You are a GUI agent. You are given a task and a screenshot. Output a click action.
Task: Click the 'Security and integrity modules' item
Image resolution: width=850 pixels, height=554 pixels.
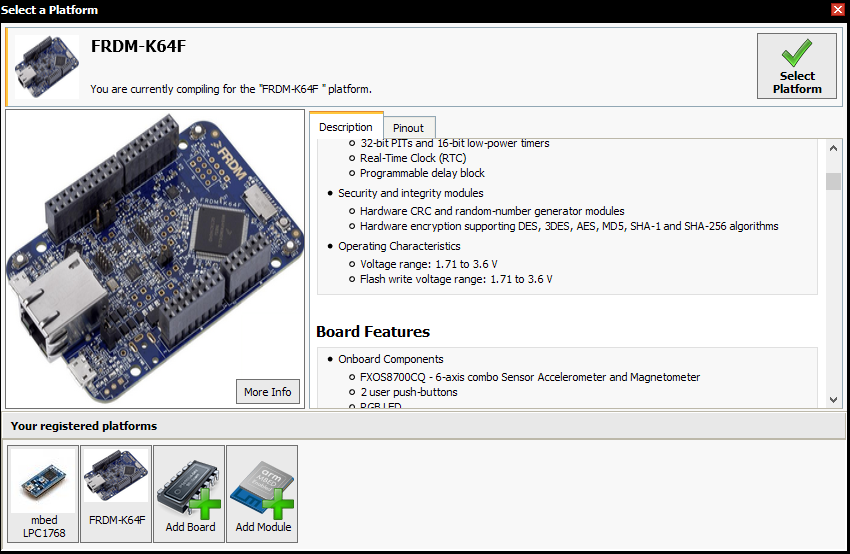410,193
